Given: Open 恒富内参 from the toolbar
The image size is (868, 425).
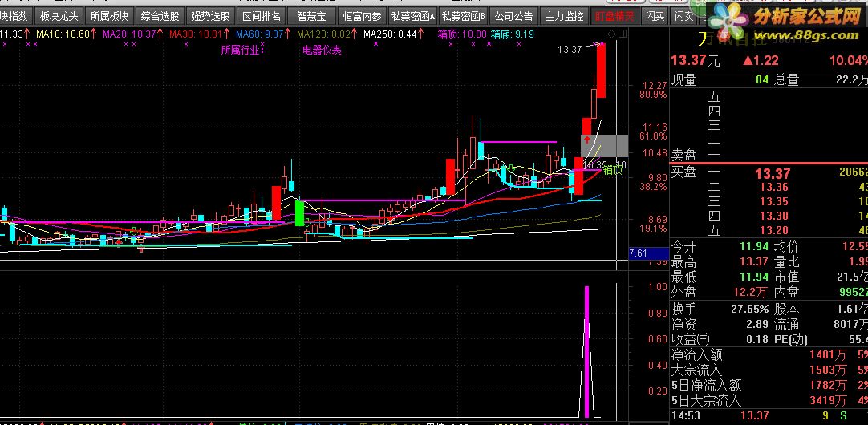Looking at the screenshot, I should pyautogui.click(x=362, y=16).
